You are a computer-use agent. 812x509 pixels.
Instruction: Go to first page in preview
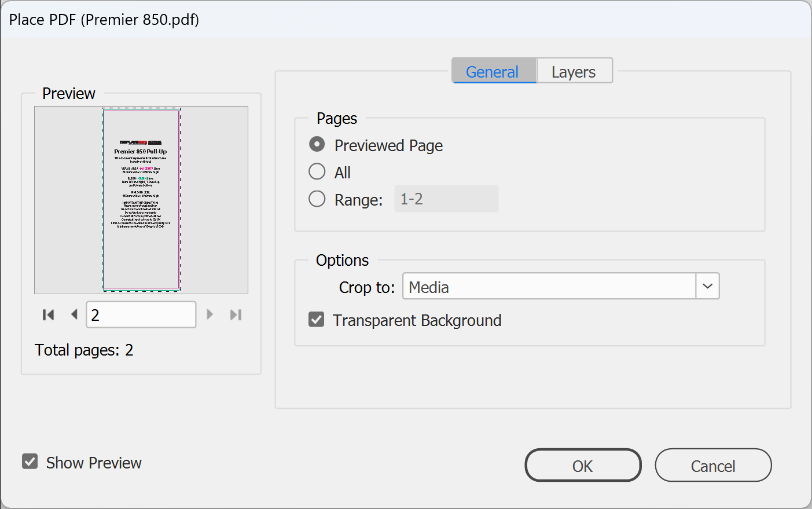click(48, 314)
